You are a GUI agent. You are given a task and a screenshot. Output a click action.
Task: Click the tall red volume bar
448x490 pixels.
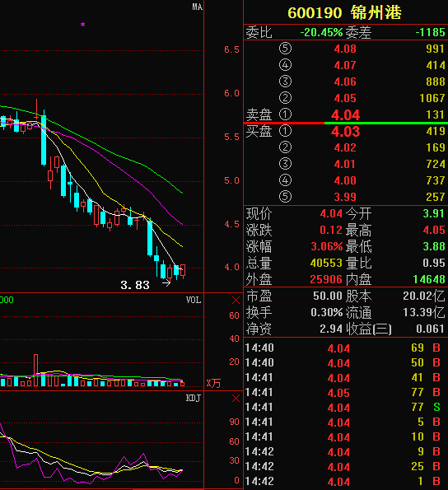(36, 371)
